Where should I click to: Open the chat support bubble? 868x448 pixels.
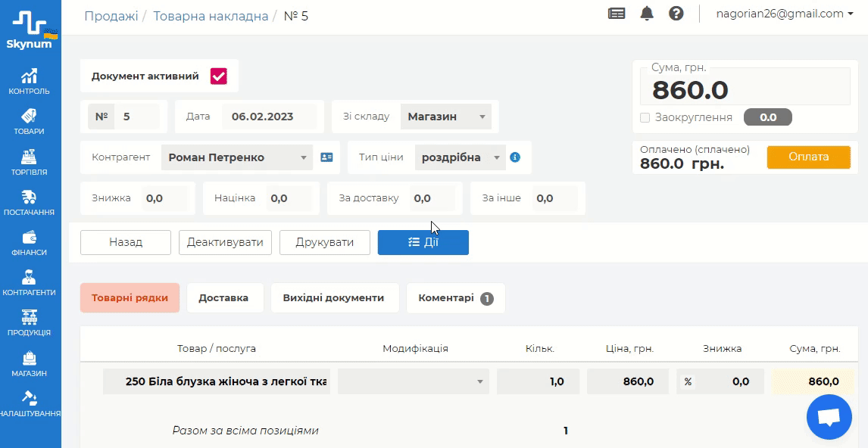pos(829,417)
